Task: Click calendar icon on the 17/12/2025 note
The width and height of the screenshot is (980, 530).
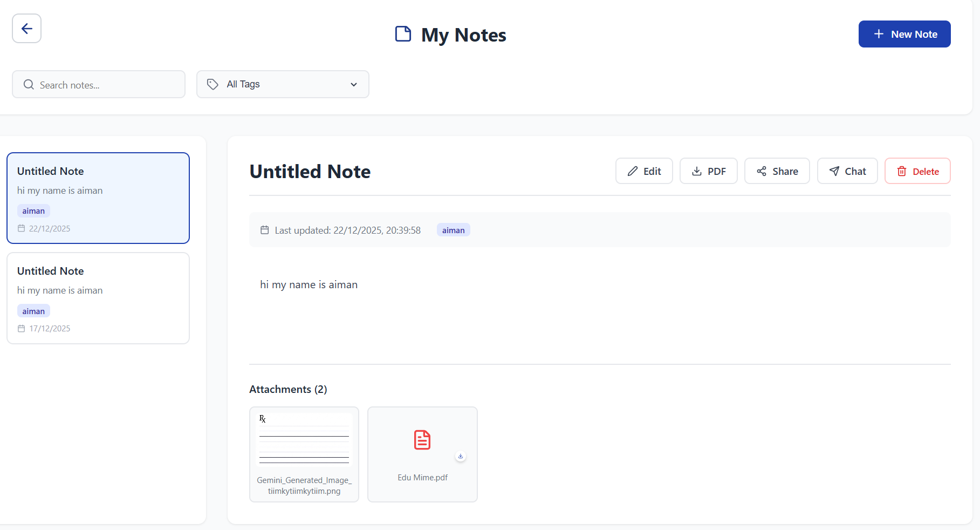Action: tap(22, 328)
